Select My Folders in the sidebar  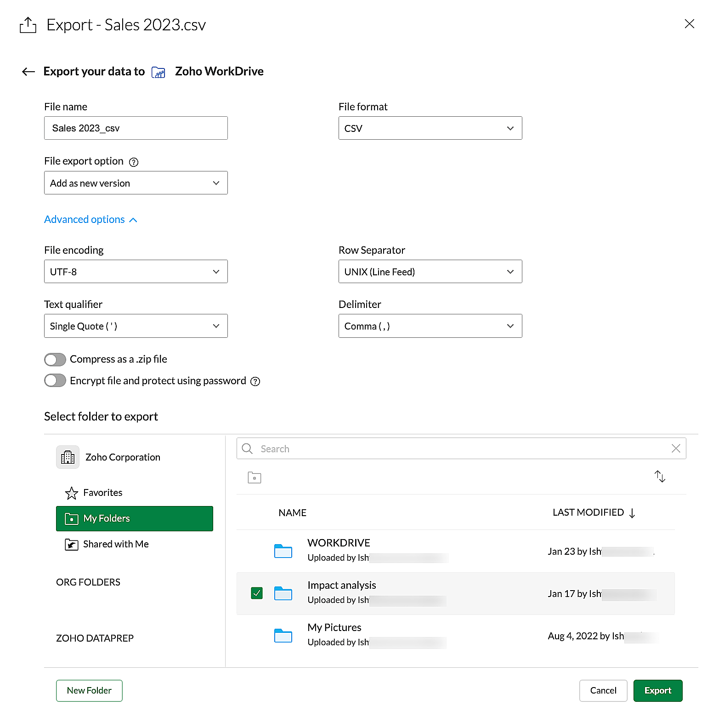pyautogui.click(x=134, y=518)
